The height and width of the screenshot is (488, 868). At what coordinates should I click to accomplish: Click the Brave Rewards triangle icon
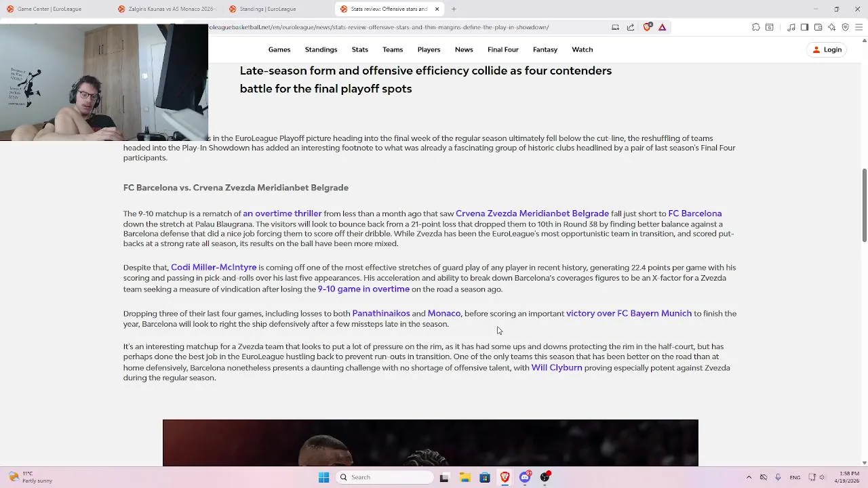[x=662, y=27]
